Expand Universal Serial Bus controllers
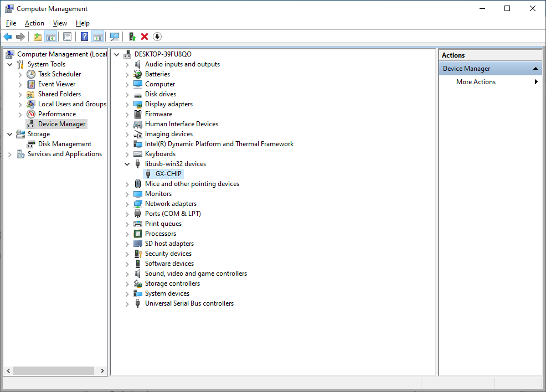The width and height of the screenshot is (546, 392). point(127,303)
